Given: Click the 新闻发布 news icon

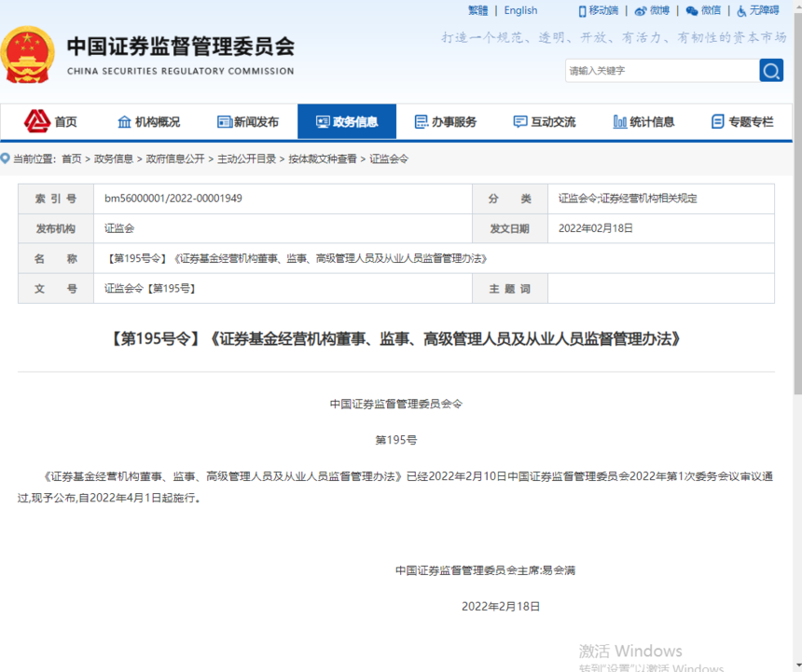Looking at the screenshot, I should 225,121.
